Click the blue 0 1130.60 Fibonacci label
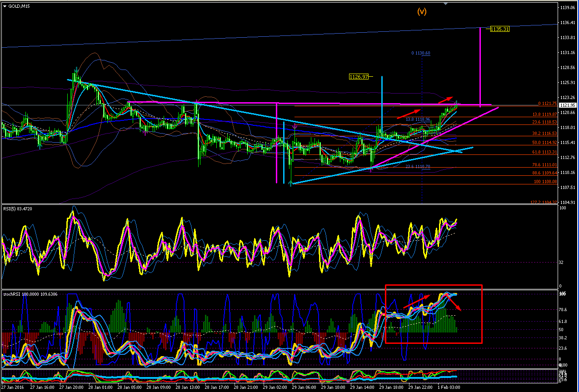 click(x=421, y=53)
